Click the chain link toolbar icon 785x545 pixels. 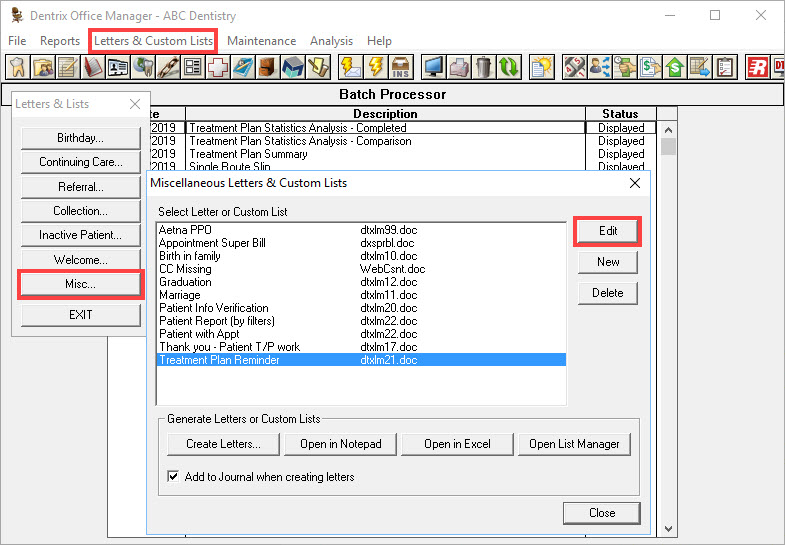[168, 67]
